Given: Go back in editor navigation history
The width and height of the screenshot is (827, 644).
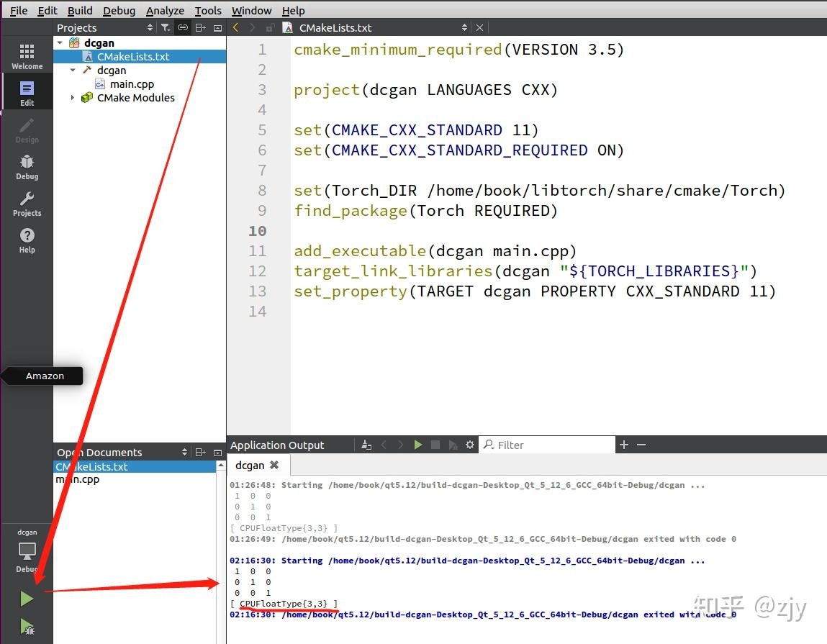Looking at the screenshot, I should pyautogui.click(x=236, y=27).
